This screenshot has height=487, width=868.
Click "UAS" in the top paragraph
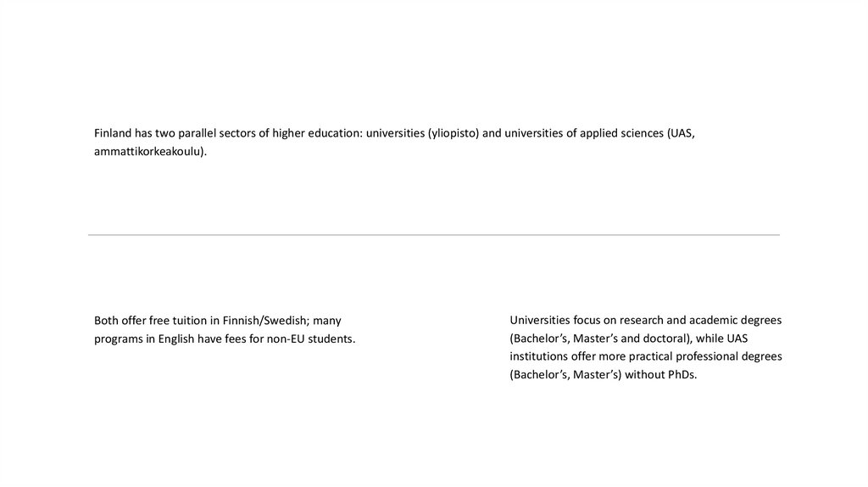pyautogui.click(x=681, y=134)
